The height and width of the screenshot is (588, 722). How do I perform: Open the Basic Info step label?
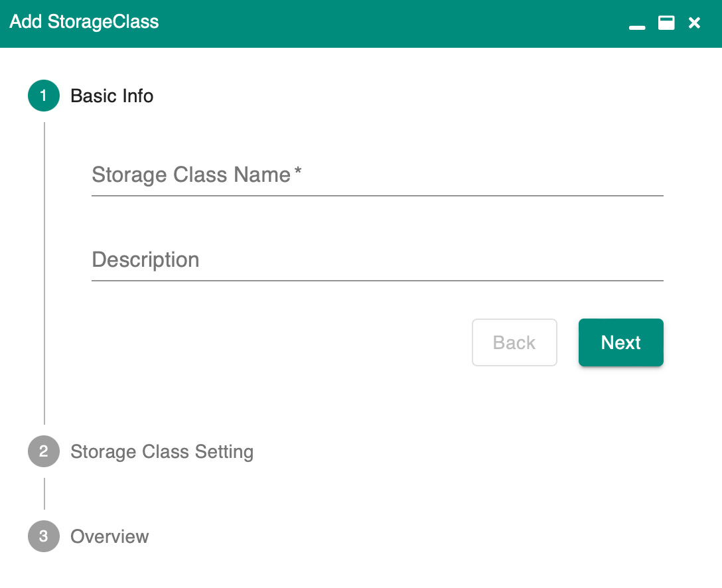(x=112, y=96)
